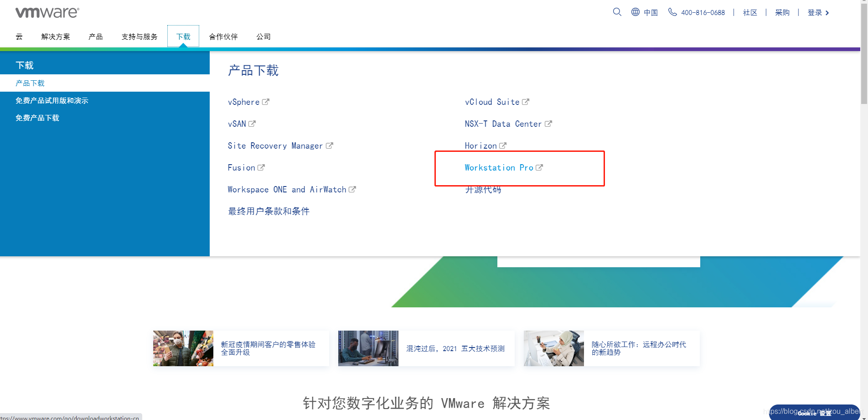Image resolution: width=868 pixels, height=420 pixels.
Task: Open remote work article thumbnail
Action: 554,348
